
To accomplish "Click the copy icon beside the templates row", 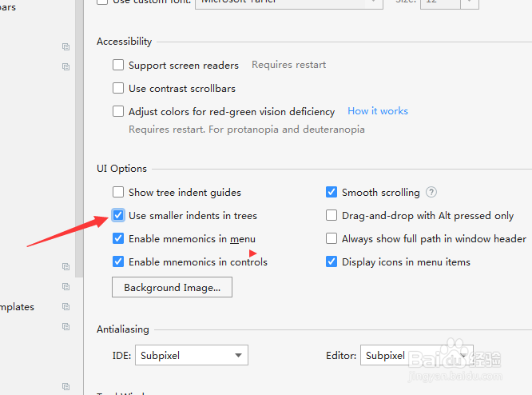I will [66, 307].
